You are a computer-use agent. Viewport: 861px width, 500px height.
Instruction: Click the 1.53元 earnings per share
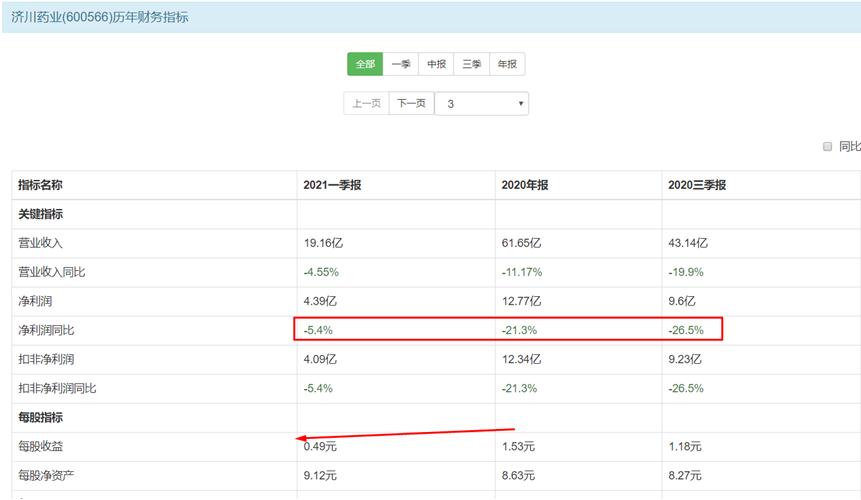click(518, 447)
